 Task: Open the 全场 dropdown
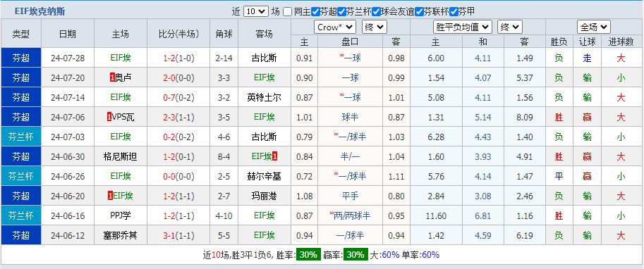coord(593,27)
